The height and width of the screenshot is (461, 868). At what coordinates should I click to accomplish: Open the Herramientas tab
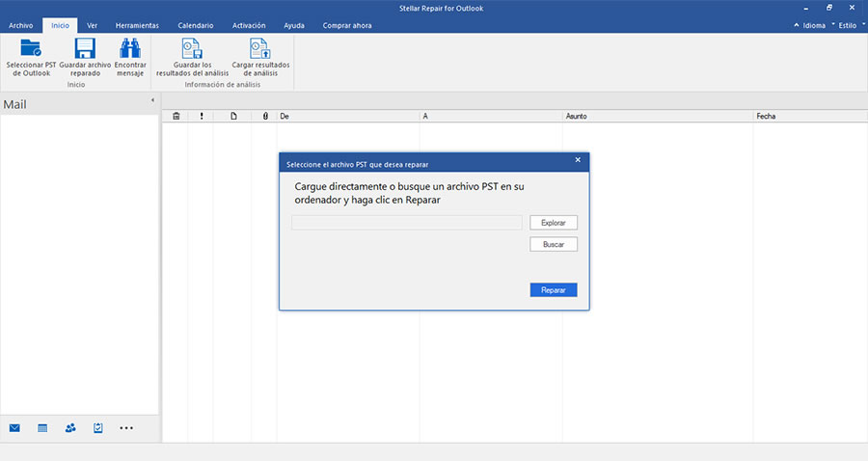(x=137, y=25)
